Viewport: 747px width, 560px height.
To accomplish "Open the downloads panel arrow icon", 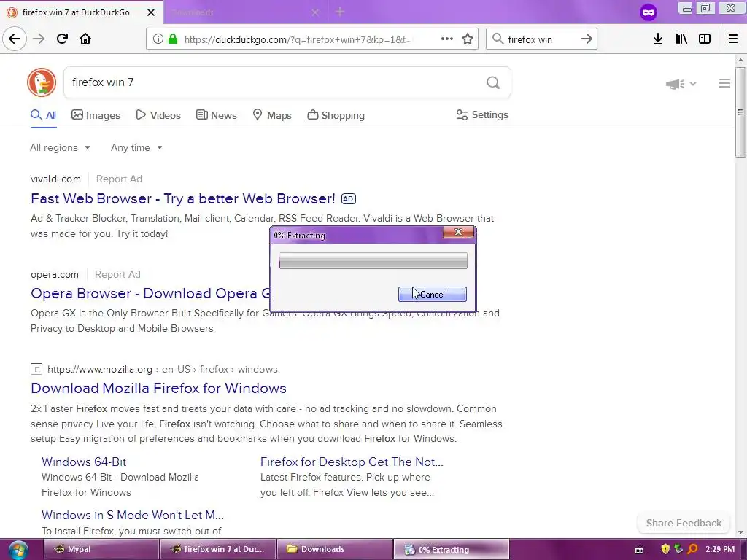I will (658, 39).
